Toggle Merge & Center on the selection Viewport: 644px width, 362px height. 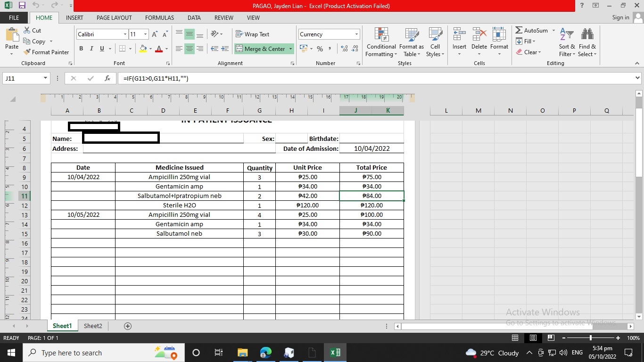click(x=260, y=49)
